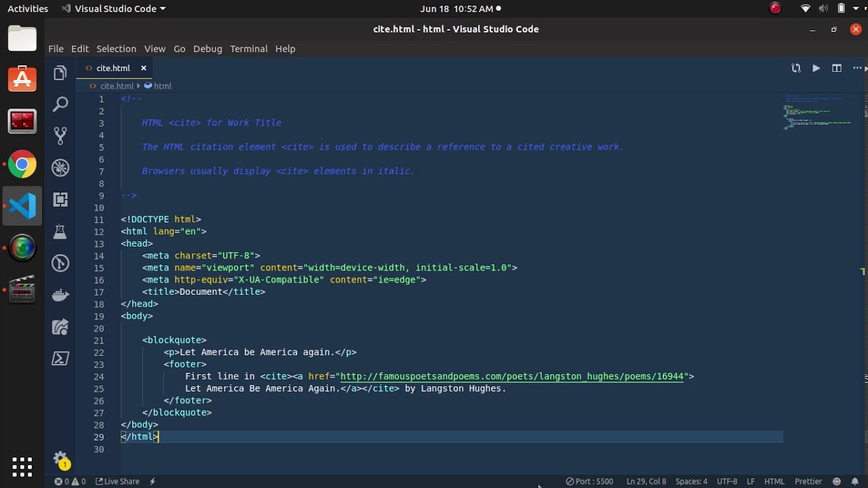Open the GitLens circular icon in activity bar
868x488 pixels.
(60, 263)
